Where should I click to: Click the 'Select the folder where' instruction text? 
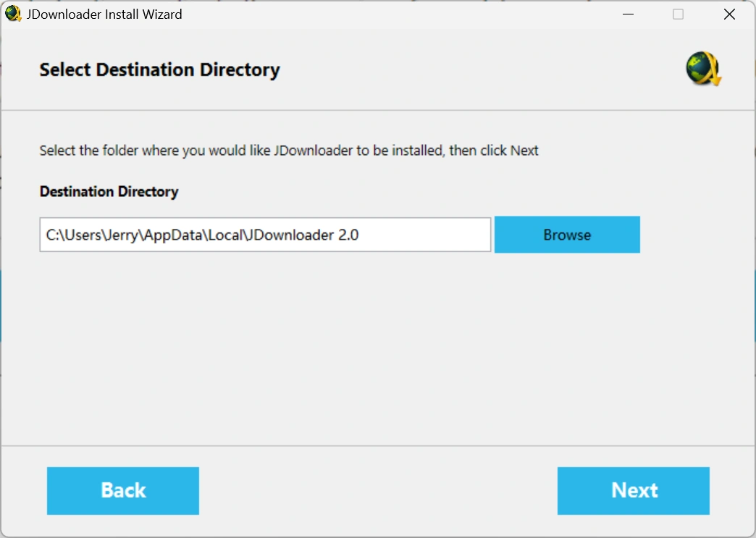(289, 151)
